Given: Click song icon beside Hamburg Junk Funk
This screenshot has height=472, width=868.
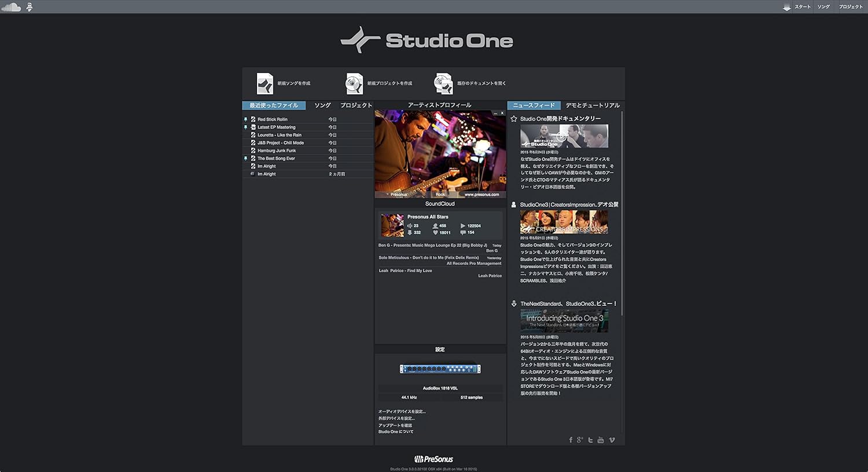Looking at the screenshot, I should 253,151.
